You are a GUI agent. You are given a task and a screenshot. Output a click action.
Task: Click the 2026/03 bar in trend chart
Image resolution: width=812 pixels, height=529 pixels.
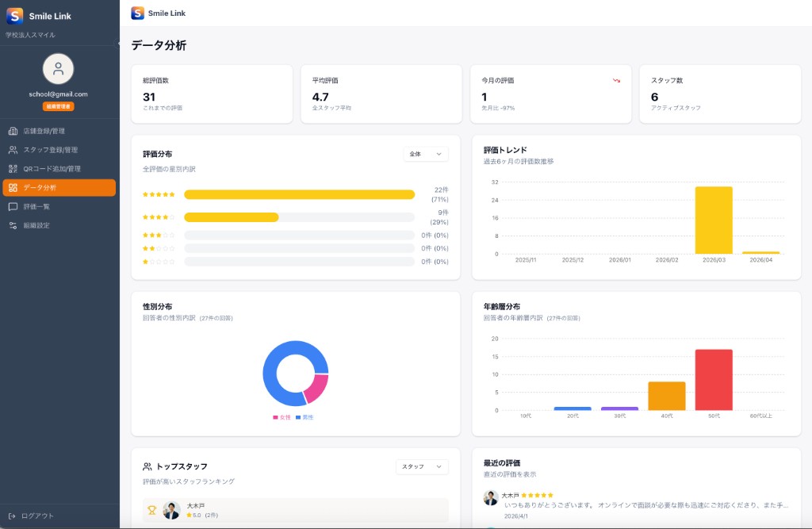(x=714, y=220)
